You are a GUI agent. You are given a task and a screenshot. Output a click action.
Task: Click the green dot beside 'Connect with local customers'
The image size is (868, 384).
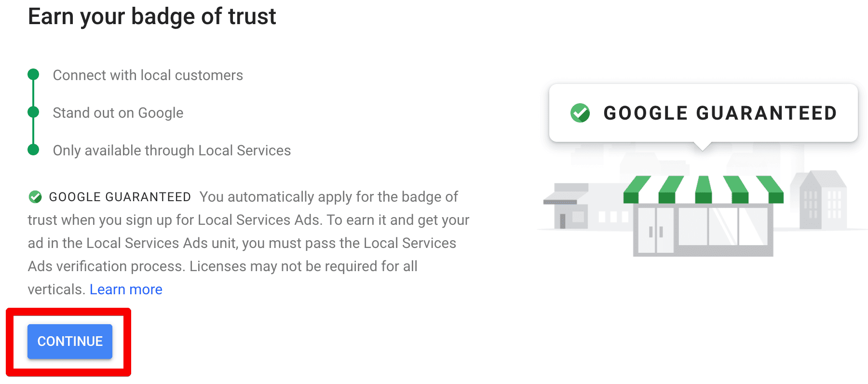tap(33, 74)
